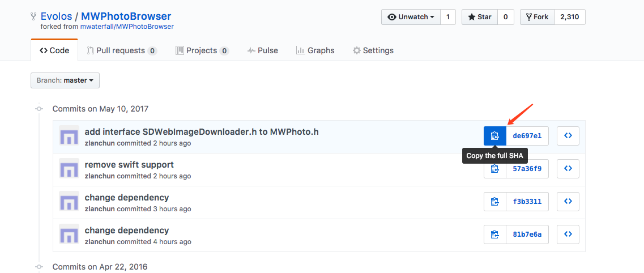Open the Settings tab
Screen dimensions: 644x273
[373, 50]
